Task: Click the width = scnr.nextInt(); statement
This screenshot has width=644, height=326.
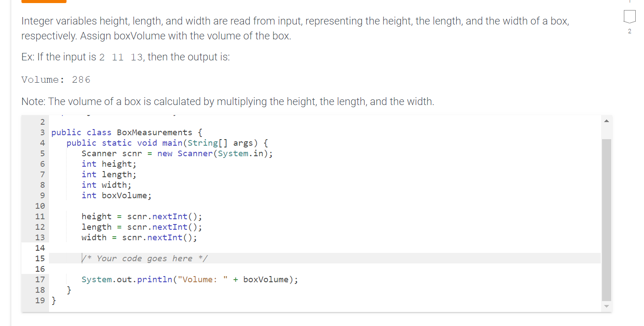Action: pyautogui.click(x=139, y=237)
